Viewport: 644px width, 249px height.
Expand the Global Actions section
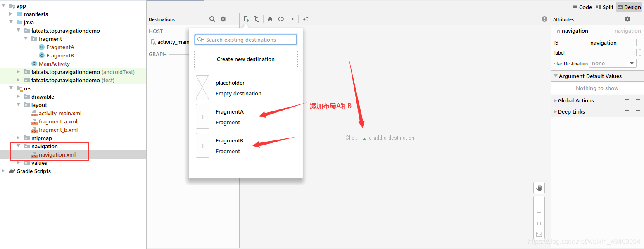pos(556,100)
